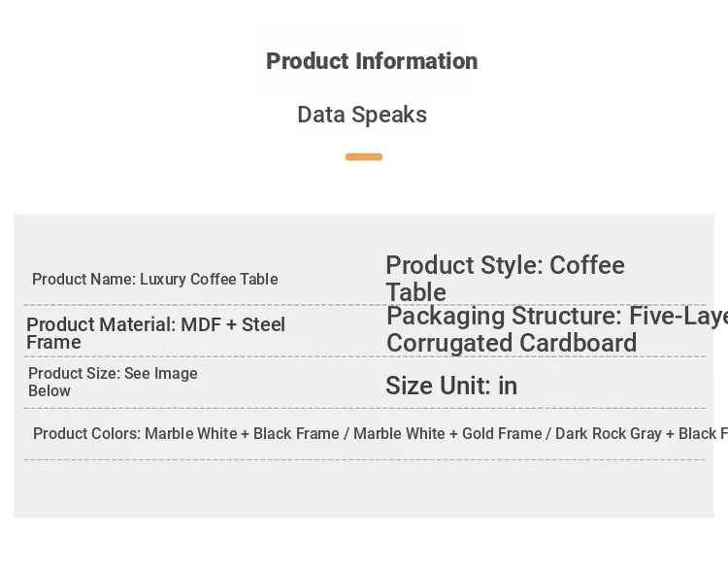Select Product Size: See Image Below
This screenshot has width=728, height=573.
click(113, 382)
